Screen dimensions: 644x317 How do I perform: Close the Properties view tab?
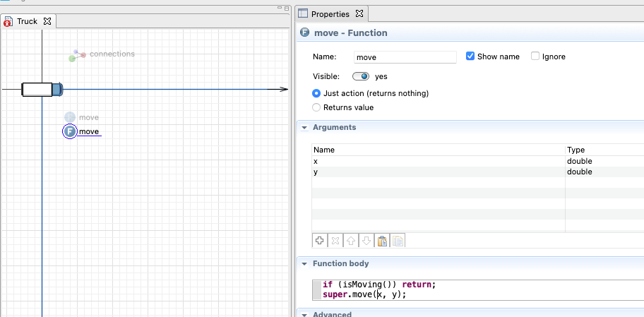pyautogui.click(x=359, y=13)
